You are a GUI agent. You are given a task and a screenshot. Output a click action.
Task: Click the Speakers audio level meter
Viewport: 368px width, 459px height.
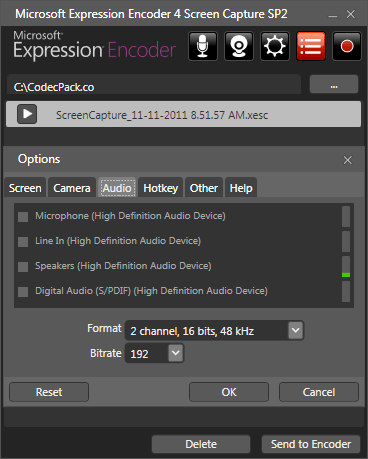pos(346,267)
